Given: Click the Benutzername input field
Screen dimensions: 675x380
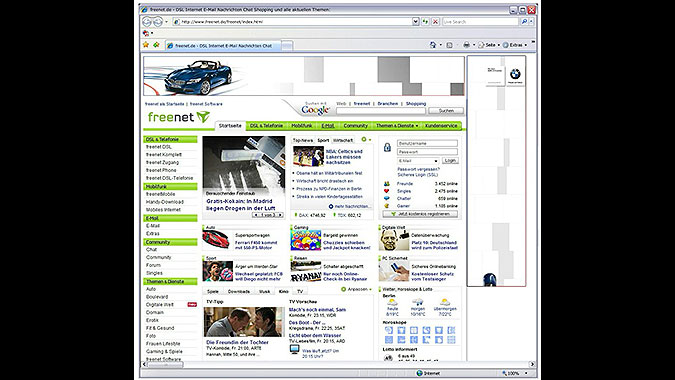Looking at the screenshot, I should pos(427,143).
